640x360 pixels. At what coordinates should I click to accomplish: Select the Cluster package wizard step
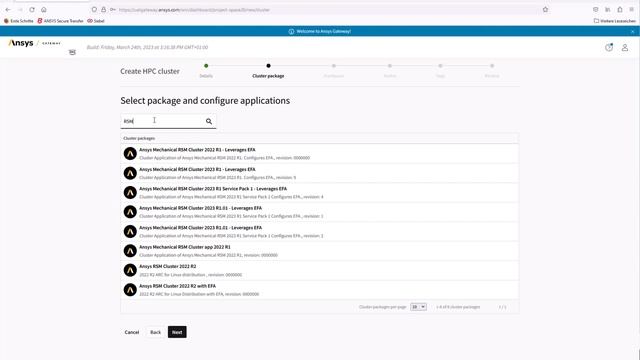[268, 71]
